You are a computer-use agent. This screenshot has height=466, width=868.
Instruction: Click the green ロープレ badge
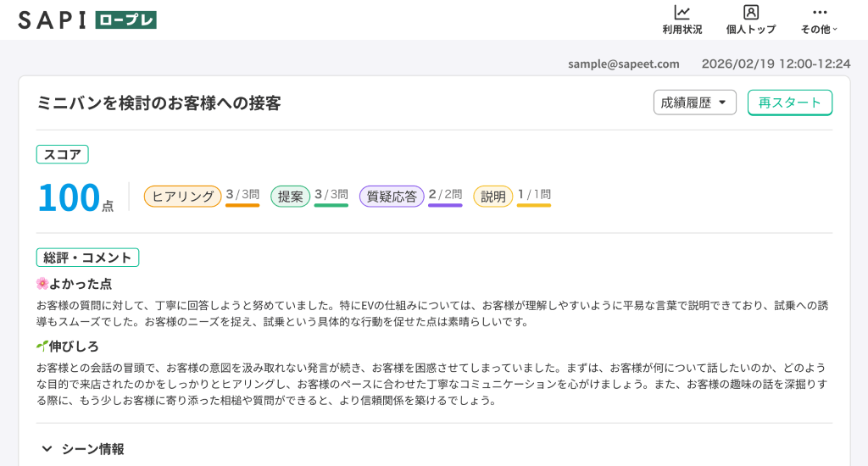point(125,20)
